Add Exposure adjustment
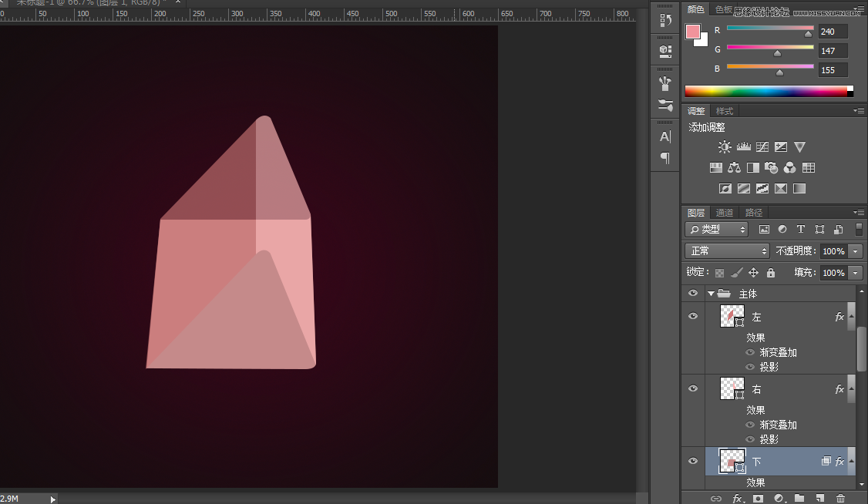The width and height of the screenshot is (868, 504). coord(781,146)
